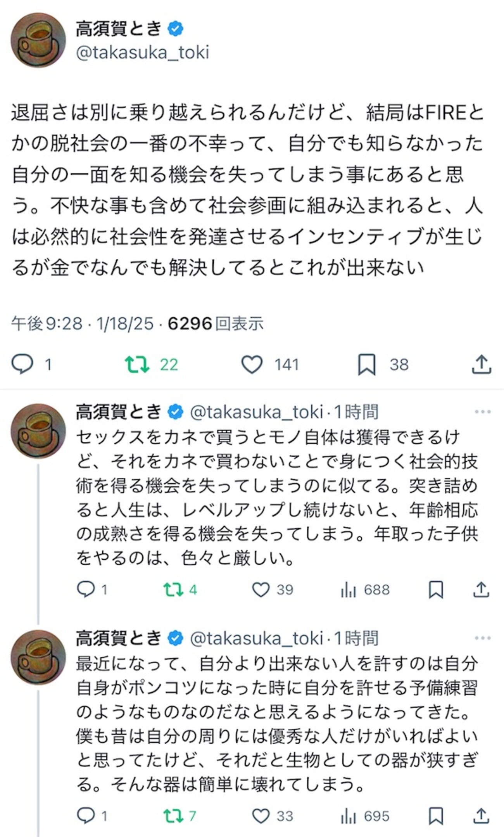View analytics showing 688 views

[x=348, y=590]
